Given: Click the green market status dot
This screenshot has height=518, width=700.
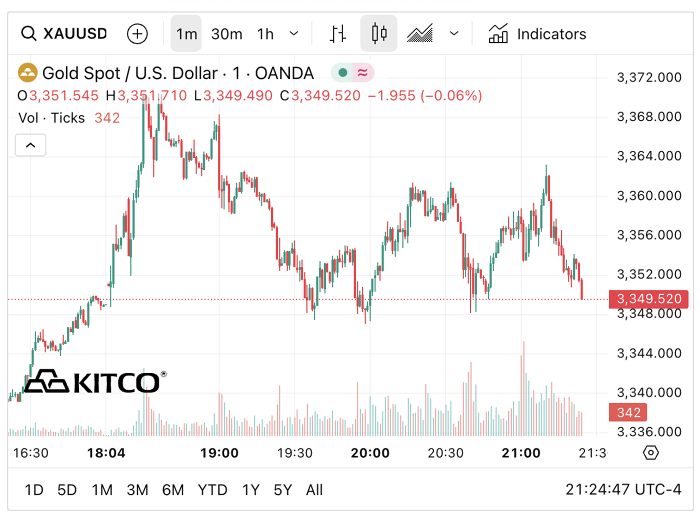Looking at the screenshot, I should (x=342, y=72).
